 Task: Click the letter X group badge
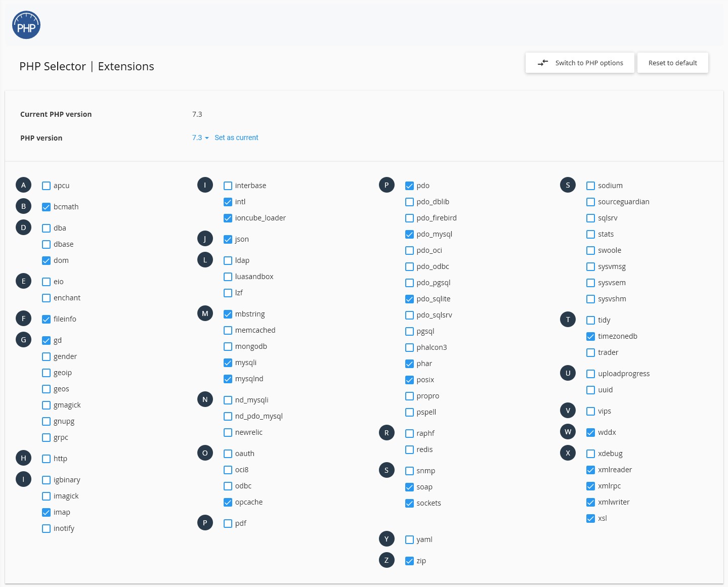click(568, 453)
